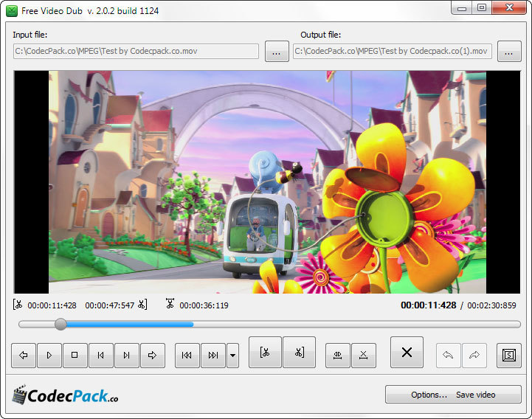Viewport: 532px width, 419px height.
Task: Play the video
Action: click(49, 356)
